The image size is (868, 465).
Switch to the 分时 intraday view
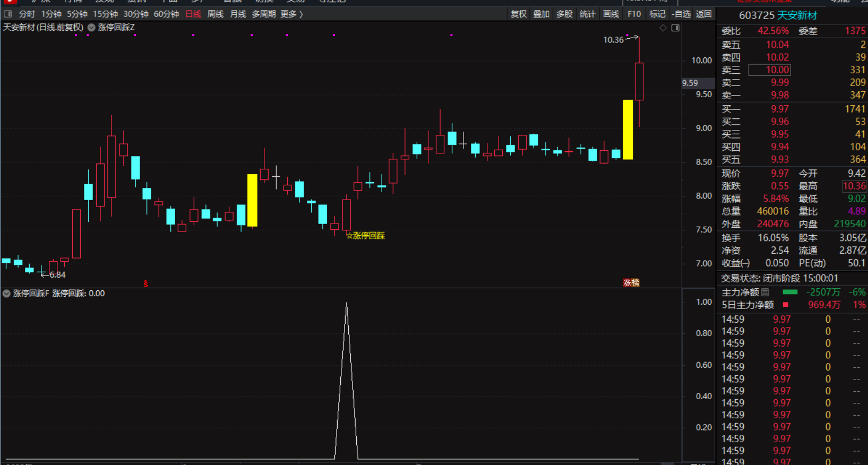[27, 14]
